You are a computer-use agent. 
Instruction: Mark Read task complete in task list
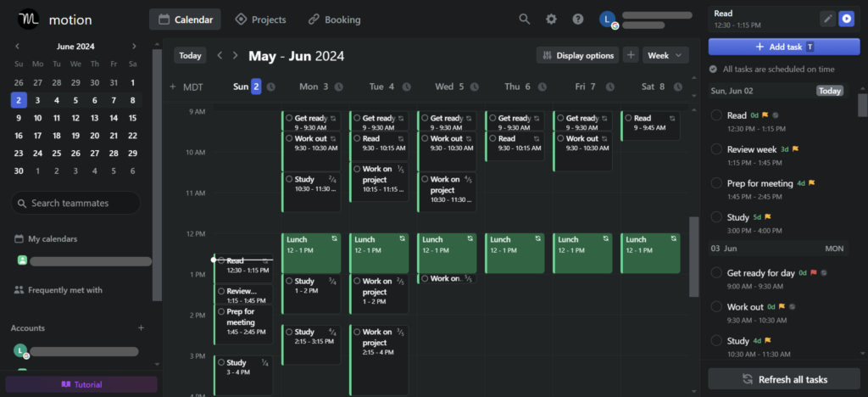716,115
